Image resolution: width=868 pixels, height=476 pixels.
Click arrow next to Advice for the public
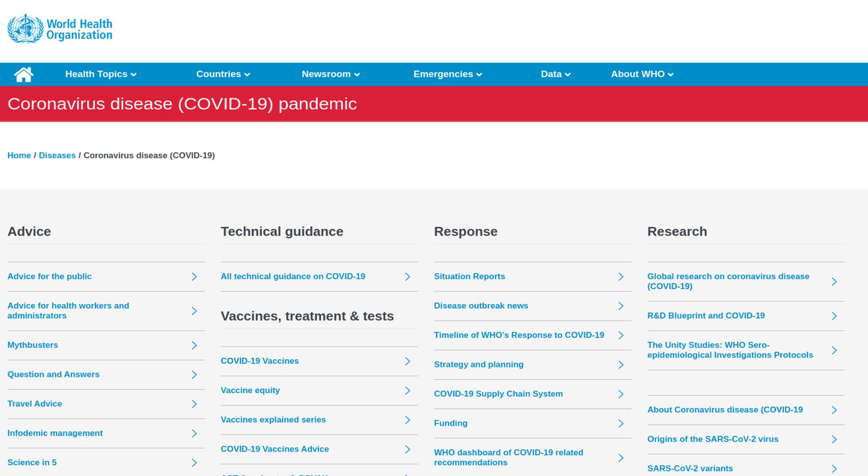coord(194,276)
